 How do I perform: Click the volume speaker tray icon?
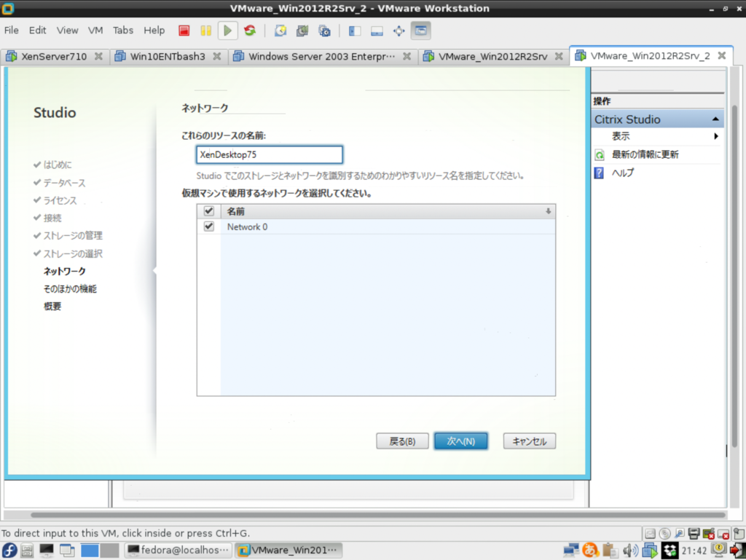tap(630, 551)
